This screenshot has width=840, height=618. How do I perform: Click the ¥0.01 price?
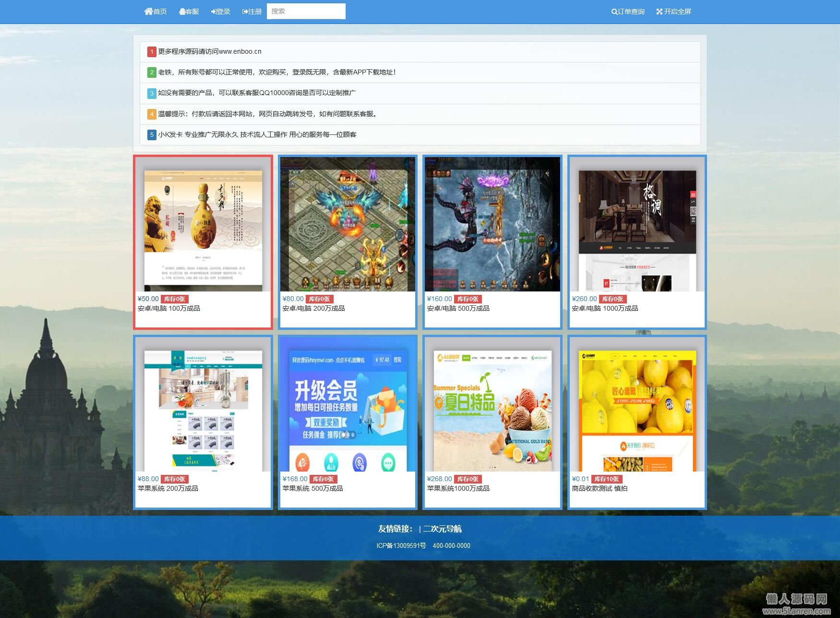pyautogui.click(x=580, y=479)
